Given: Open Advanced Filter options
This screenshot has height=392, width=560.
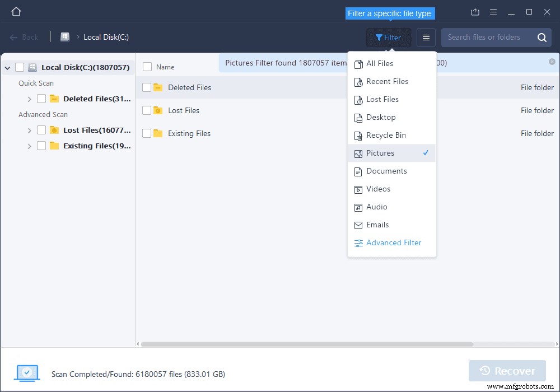Looking at the screenshot, I should click(394, 242).
